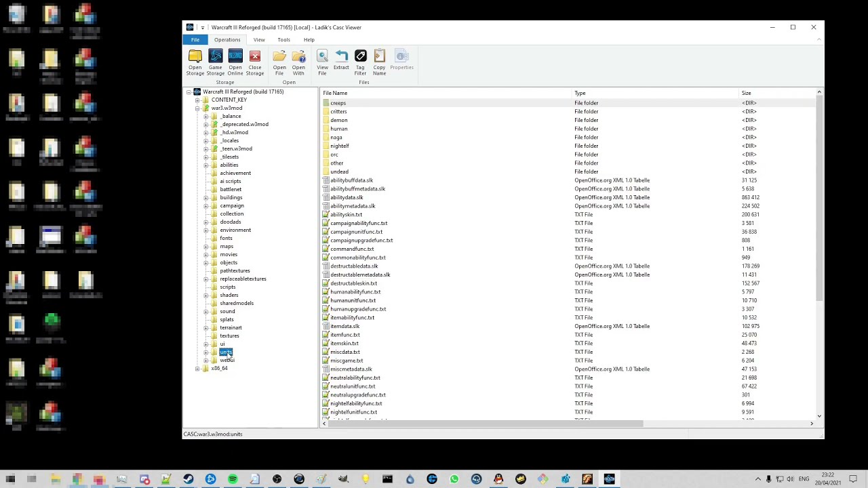Sort by the File Name column
Screen dimensions: 868x488
[x=446, y=93]
